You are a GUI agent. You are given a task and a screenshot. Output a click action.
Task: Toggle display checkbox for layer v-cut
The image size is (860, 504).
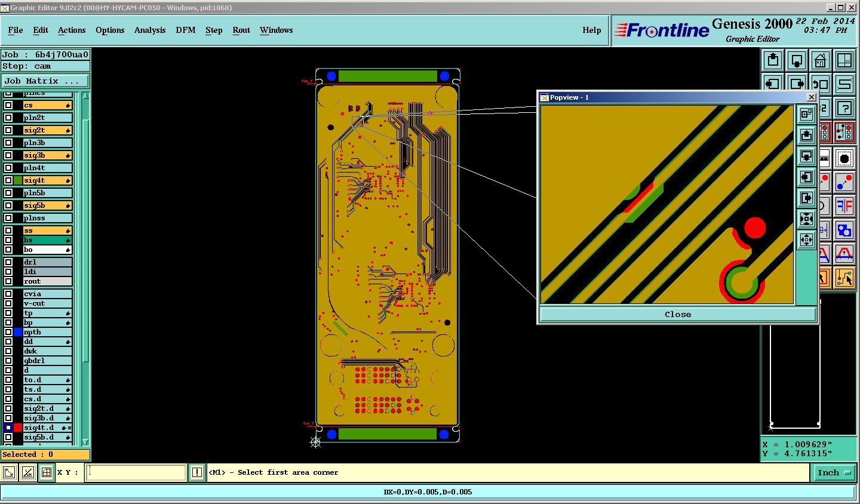coord(8,303)
